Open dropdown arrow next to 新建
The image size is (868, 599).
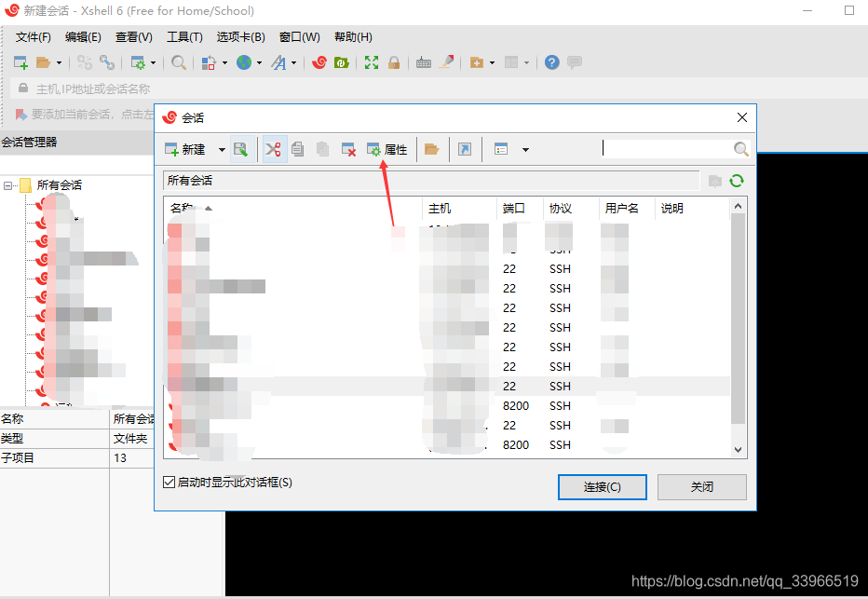click(x=222, y=149)
